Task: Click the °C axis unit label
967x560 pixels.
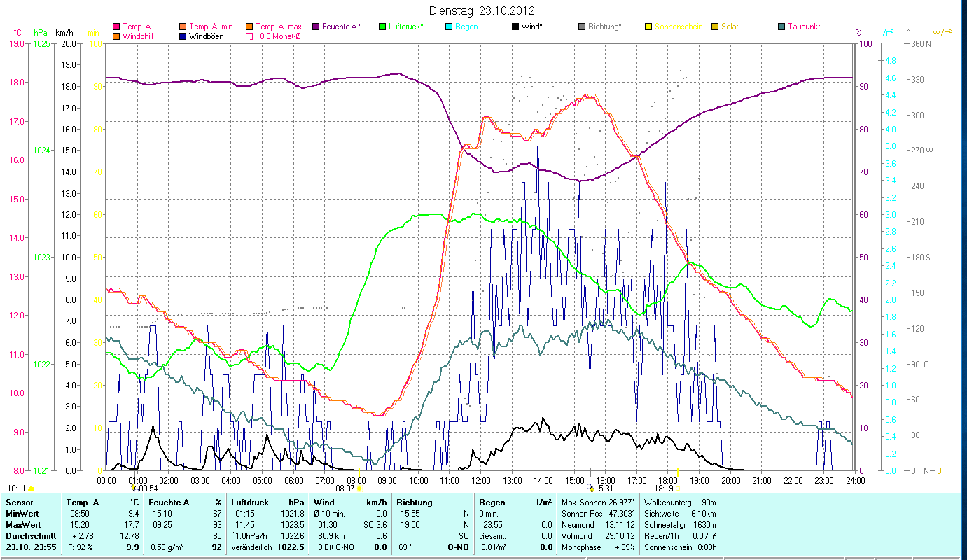Action: pyautogui.click(x=18, y=33)
